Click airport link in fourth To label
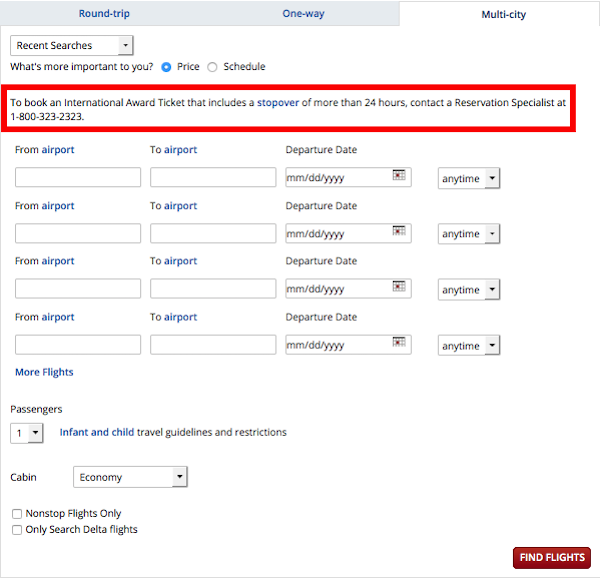600x578 pixels. [181, 317]
